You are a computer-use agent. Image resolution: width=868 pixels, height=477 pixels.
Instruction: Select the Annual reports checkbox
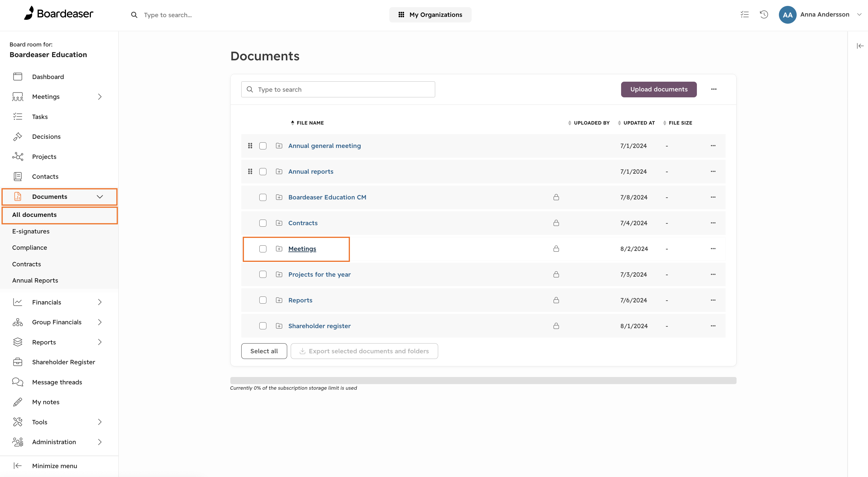263,171
